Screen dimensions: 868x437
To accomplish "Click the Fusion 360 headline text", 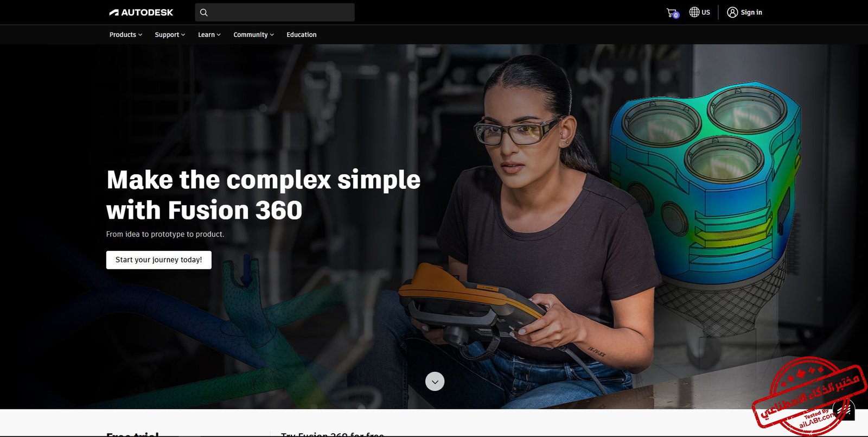I will pos(263,195).
